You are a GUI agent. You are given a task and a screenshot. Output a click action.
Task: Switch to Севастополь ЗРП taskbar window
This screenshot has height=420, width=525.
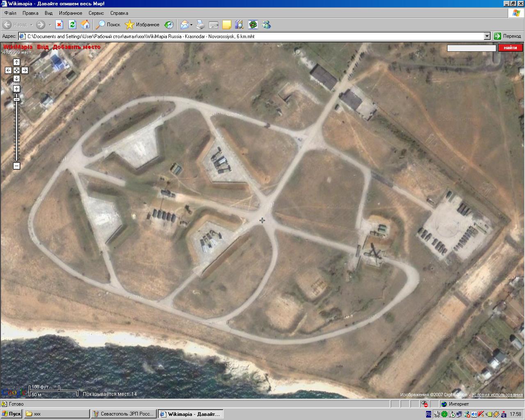point(123,414)
